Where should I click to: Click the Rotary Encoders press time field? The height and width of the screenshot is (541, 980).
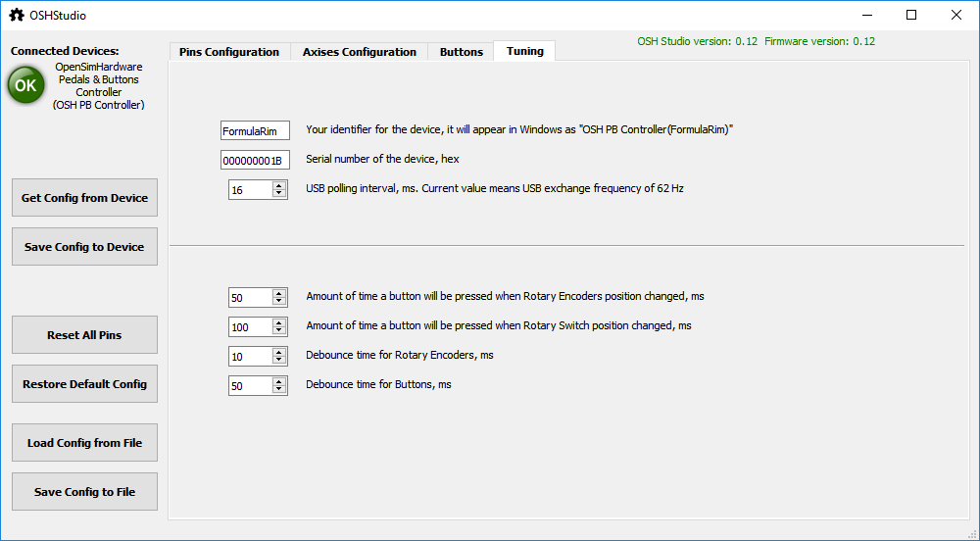click(250, 298)
